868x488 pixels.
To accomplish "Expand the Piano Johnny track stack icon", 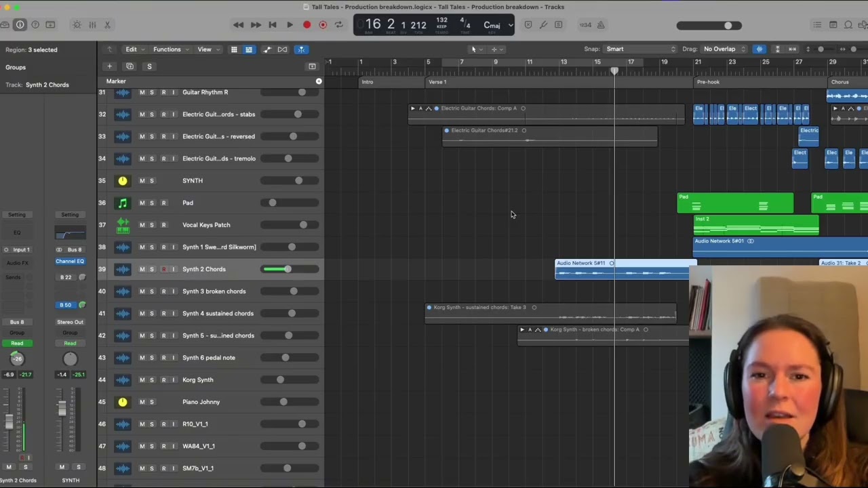I will point(122,402).
